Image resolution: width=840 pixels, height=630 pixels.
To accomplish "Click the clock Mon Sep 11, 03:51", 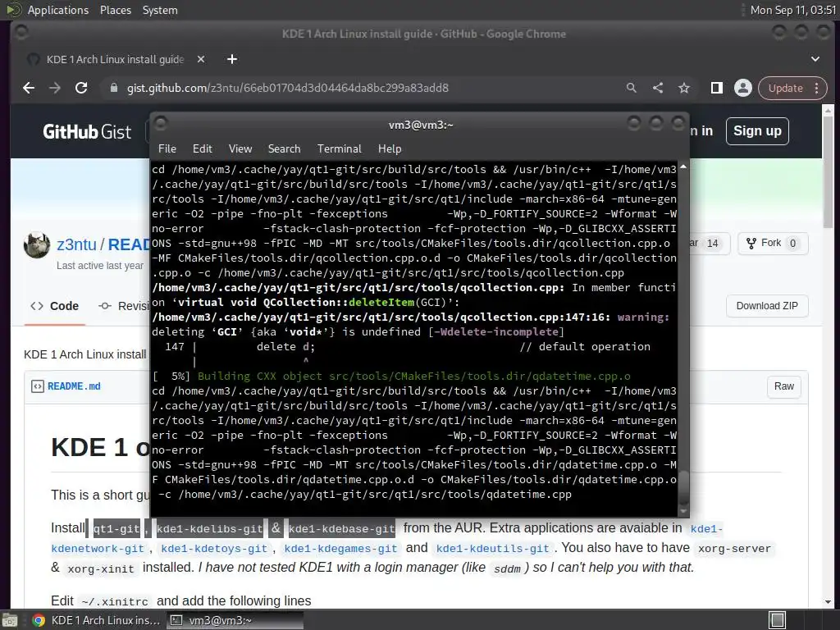I will click(x=793, y=10).
